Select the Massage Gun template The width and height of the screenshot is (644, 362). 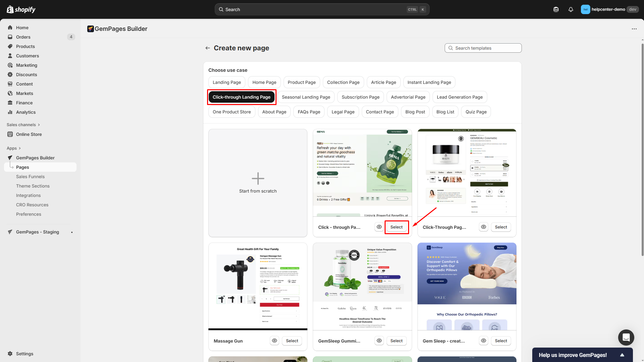coord(292,341)
